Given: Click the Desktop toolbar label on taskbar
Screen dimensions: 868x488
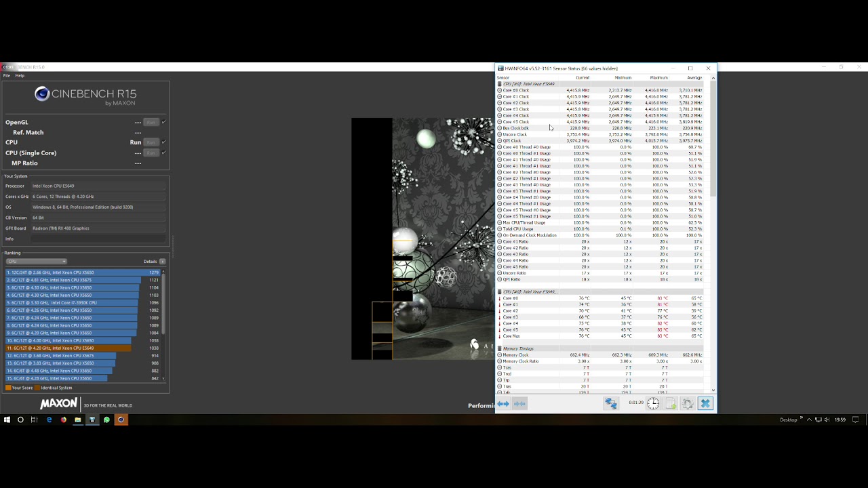Looking at the screenshot, I should (x=789, y=420).
